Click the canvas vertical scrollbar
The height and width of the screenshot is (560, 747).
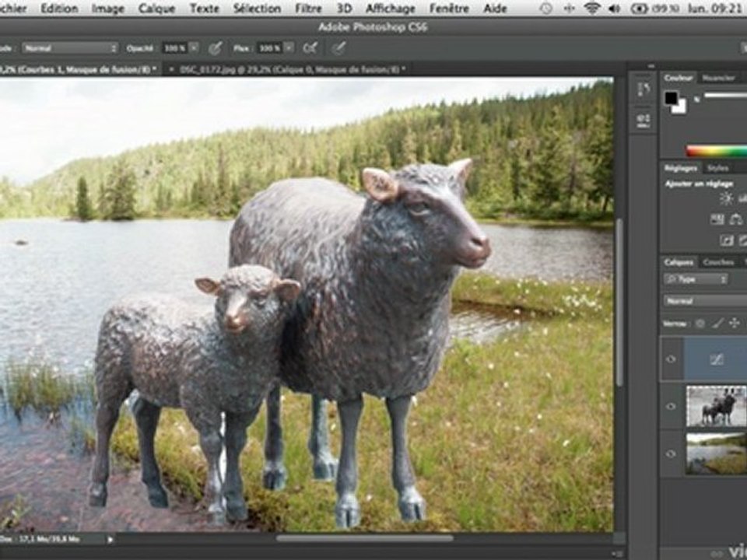click(x=619, y=303)
